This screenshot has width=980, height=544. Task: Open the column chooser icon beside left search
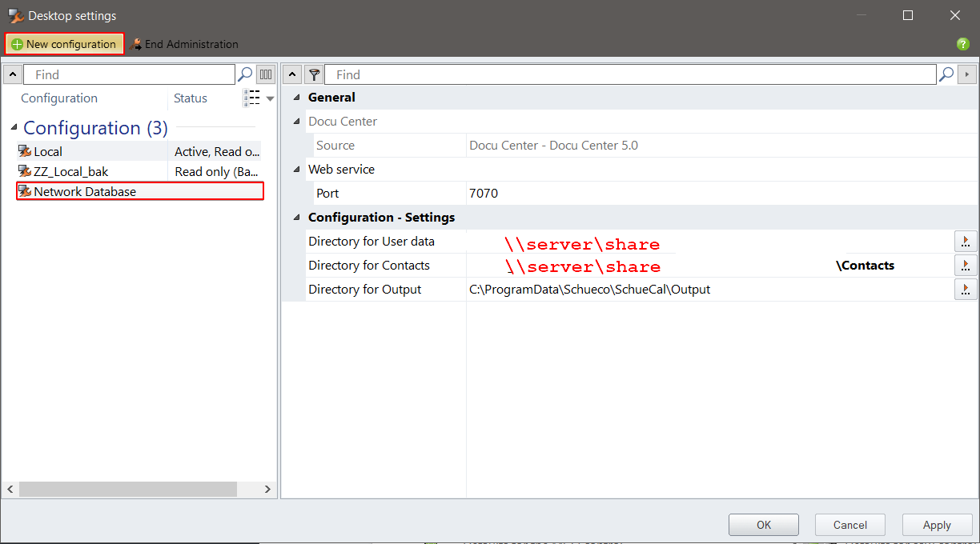tap(266, 74)
